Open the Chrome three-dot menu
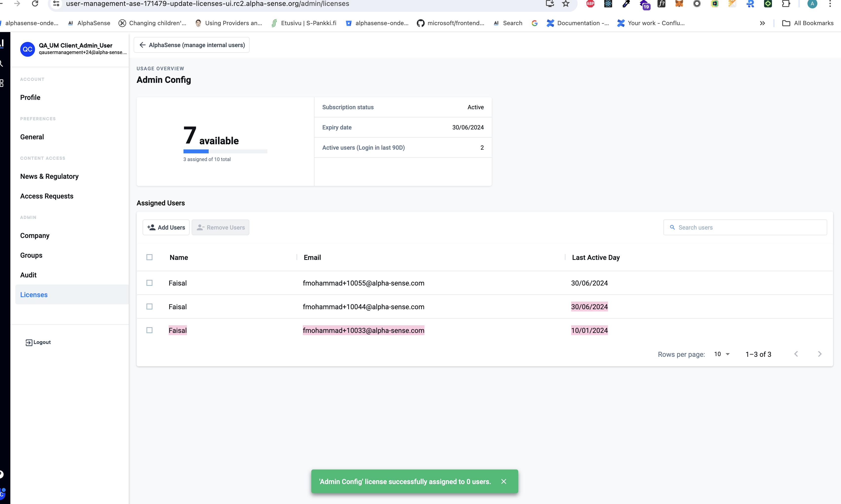This screenshot has width=841, height=504. (830, 4)
